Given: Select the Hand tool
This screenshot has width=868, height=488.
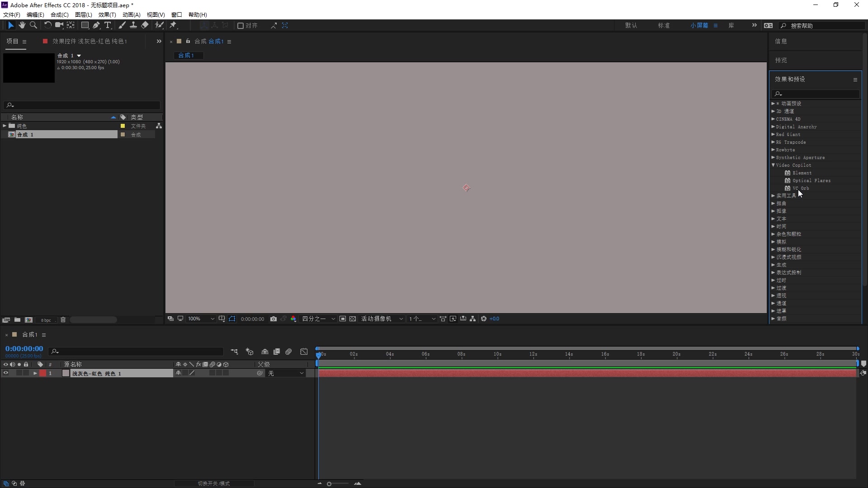Looking at the screenshot, I should [22, 25].
